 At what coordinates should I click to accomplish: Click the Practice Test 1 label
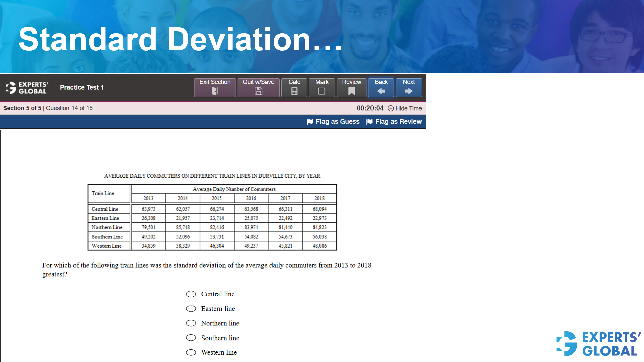82,87
